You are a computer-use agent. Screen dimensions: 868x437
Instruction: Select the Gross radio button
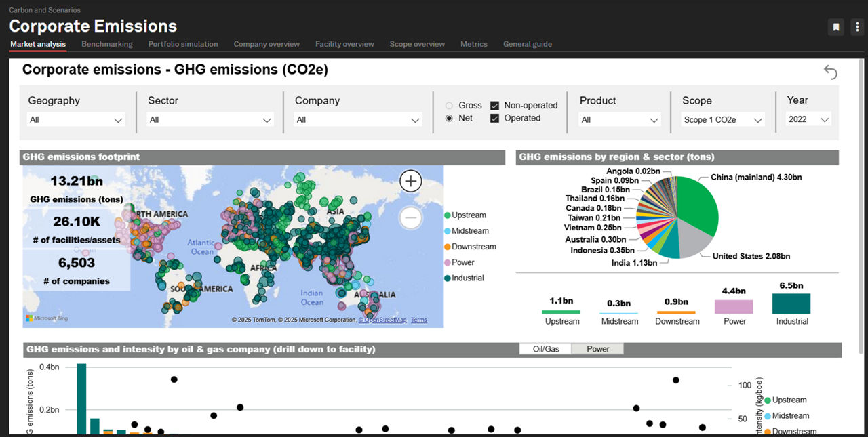(449, 106)
